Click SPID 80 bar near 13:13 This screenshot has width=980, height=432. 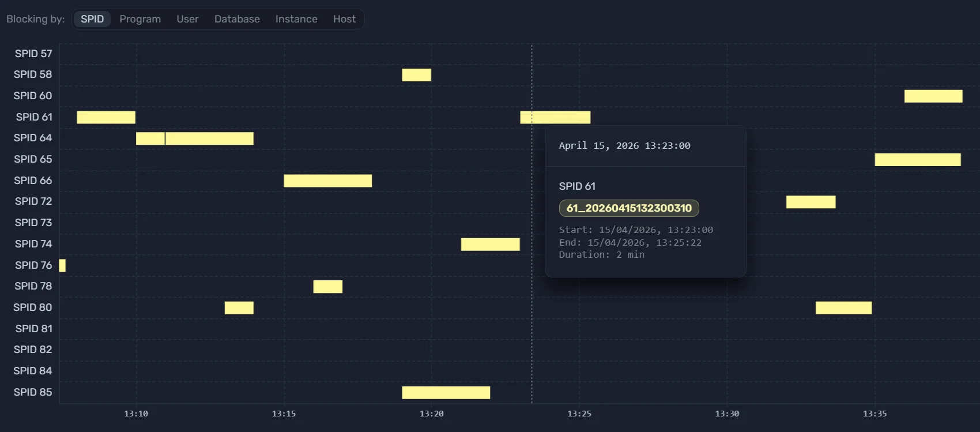coord(239,307)
